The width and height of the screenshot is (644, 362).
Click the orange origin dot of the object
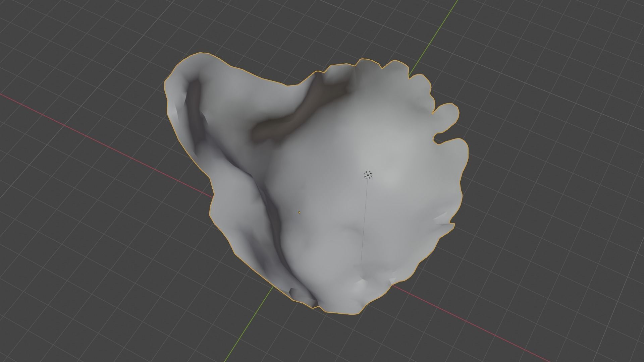pyautogui.click(x=299, y=212)
